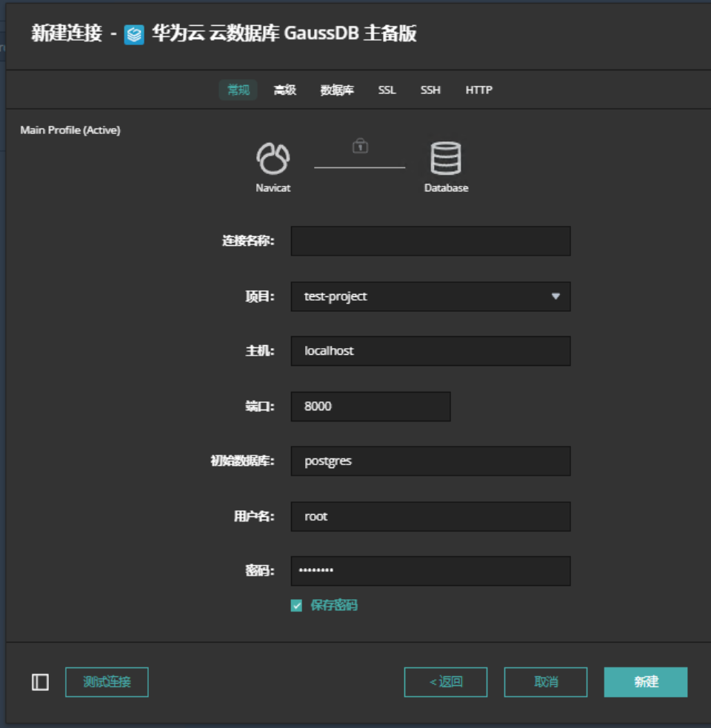This screenshot has width=711, height=728.
Task: Click the 主机 field containing localhost
Action: pyautogui.click(x=430, y=351)
